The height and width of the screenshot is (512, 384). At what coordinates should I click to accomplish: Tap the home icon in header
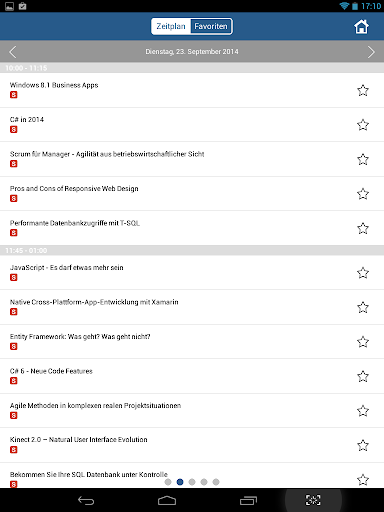[x=361, y=27]
